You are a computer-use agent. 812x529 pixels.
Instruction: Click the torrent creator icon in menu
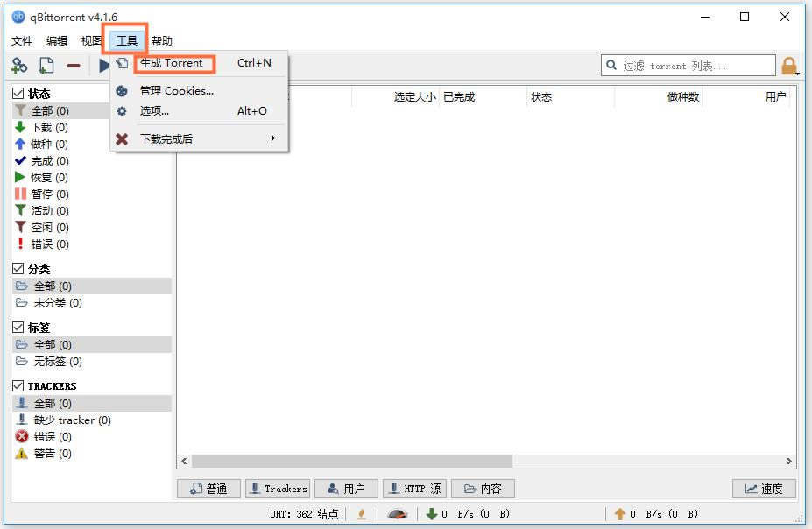tap(122, 63)
